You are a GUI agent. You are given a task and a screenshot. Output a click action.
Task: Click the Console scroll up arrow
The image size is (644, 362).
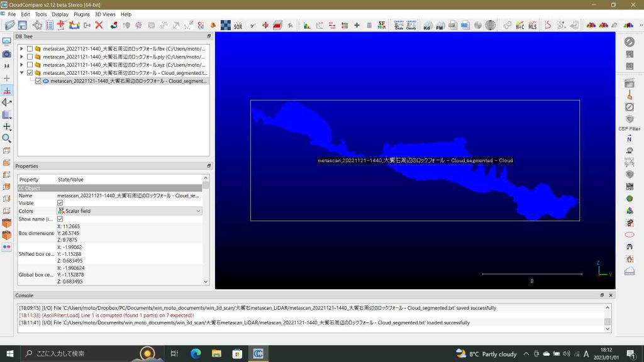(x=608, y=307)
